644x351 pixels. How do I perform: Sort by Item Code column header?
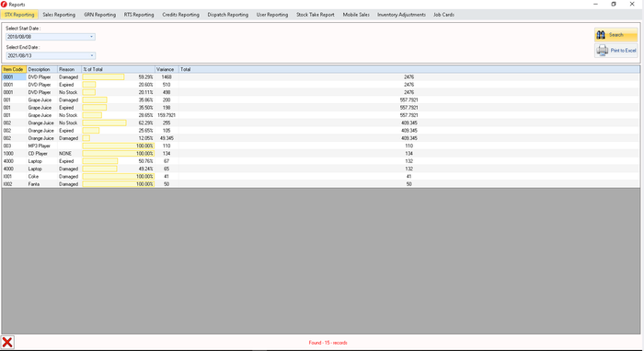coord(14,69)
